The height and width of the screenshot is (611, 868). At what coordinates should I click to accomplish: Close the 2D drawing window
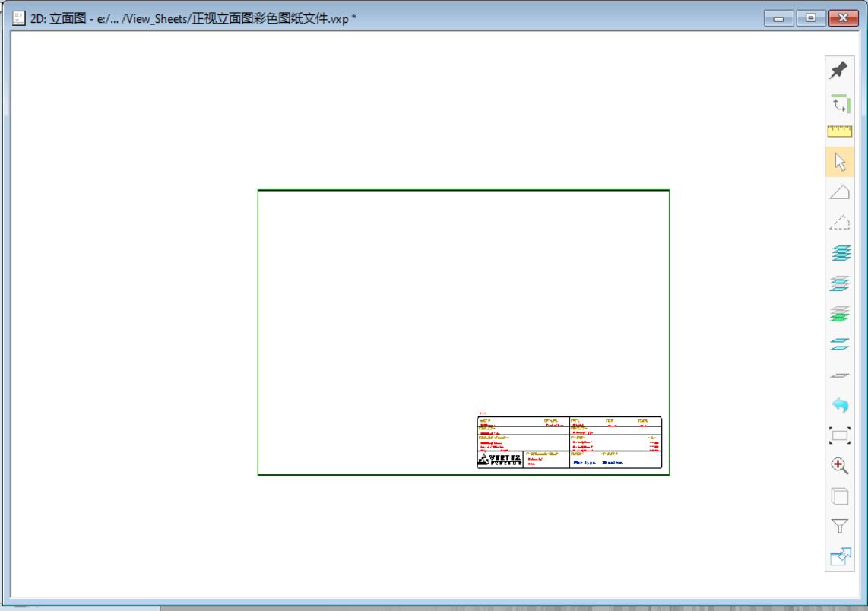coord(843,18)
